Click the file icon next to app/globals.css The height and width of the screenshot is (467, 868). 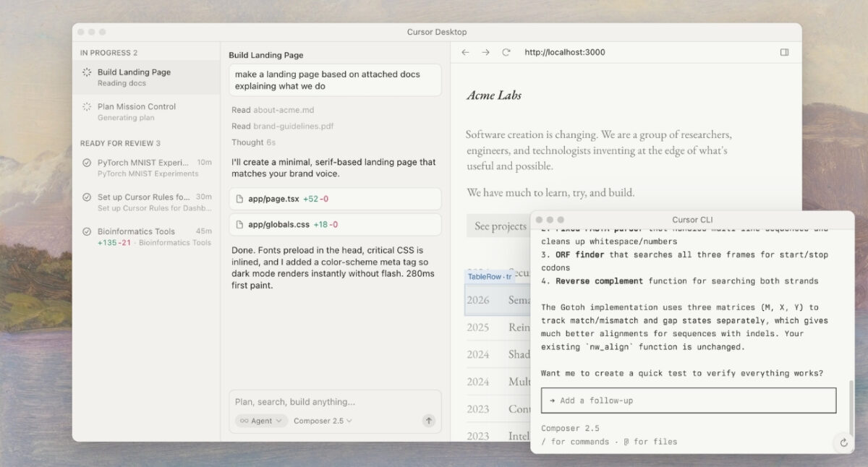coord(240,224)
